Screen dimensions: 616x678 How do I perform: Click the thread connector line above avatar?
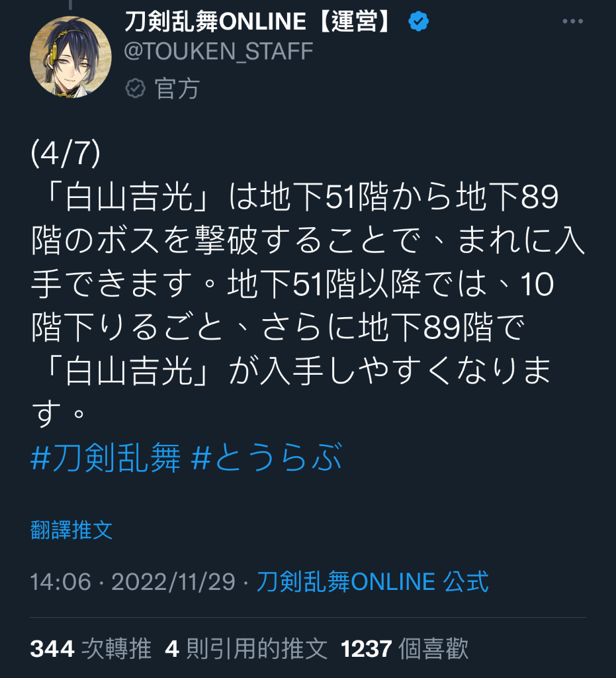coord(70,5)
